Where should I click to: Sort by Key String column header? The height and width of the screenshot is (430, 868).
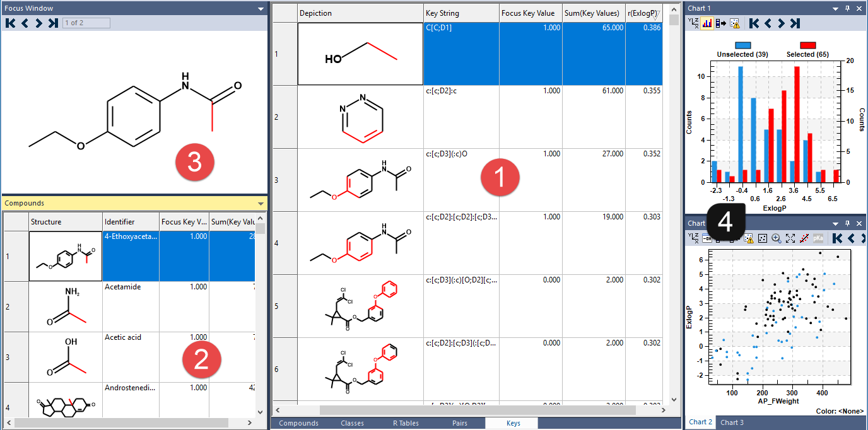(461, 13)
